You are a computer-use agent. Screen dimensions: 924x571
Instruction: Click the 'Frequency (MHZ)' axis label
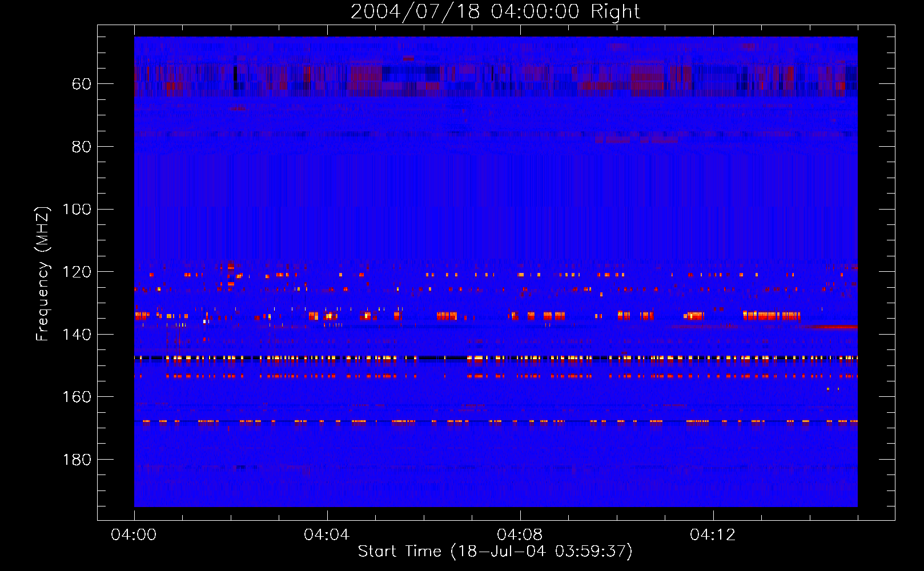coord(43,274)
